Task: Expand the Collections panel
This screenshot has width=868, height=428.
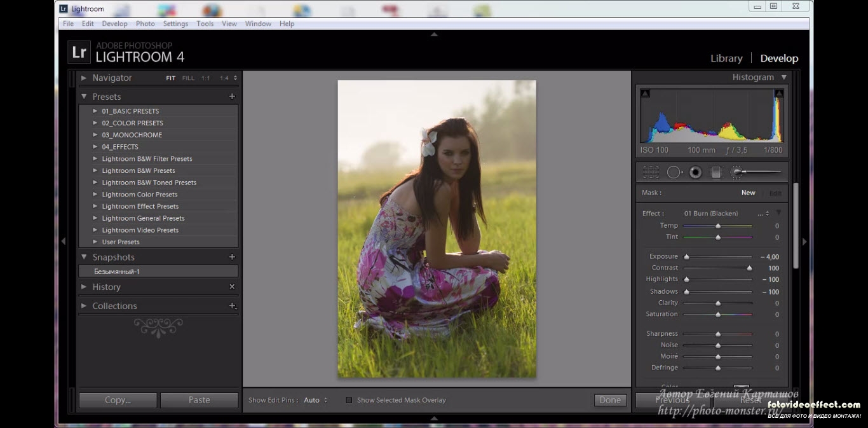Action: click(84, 306)
